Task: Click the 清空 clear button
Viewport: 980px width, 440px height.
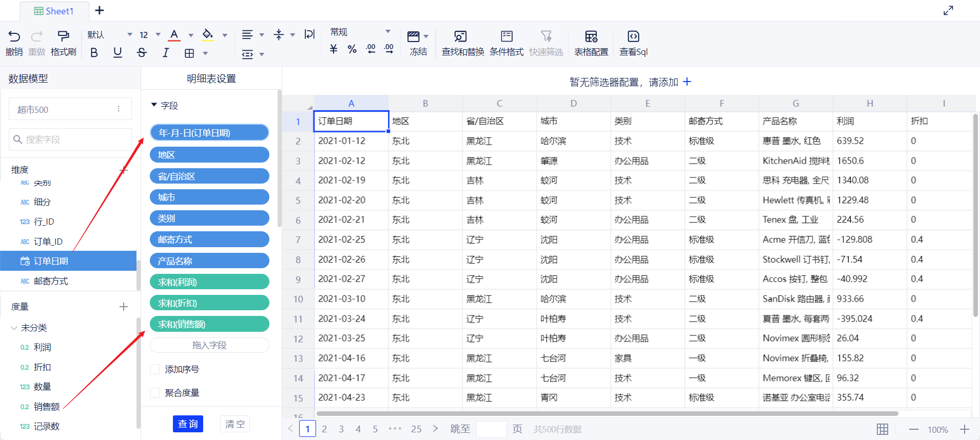Action: [235, 424]
